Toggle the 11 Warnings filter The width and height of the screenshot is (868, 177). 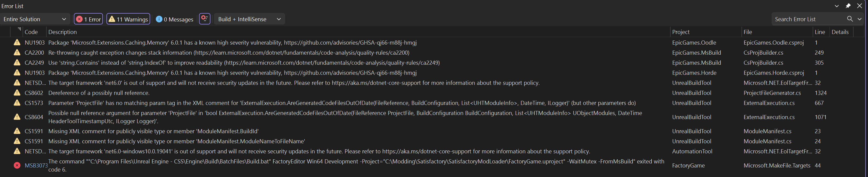[128, 19]
